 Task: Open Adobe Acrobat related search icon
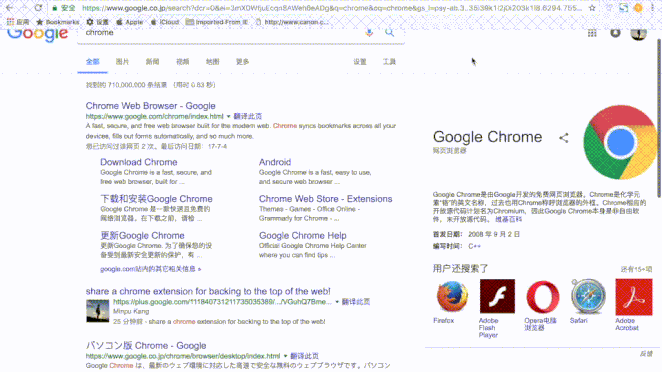click(634, 296)
